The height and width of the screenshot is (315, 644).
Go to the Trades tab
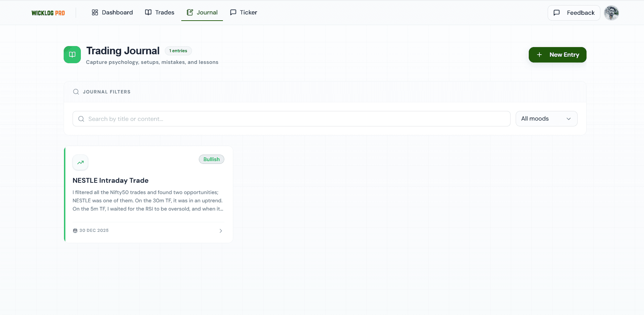tap(160, 12)
